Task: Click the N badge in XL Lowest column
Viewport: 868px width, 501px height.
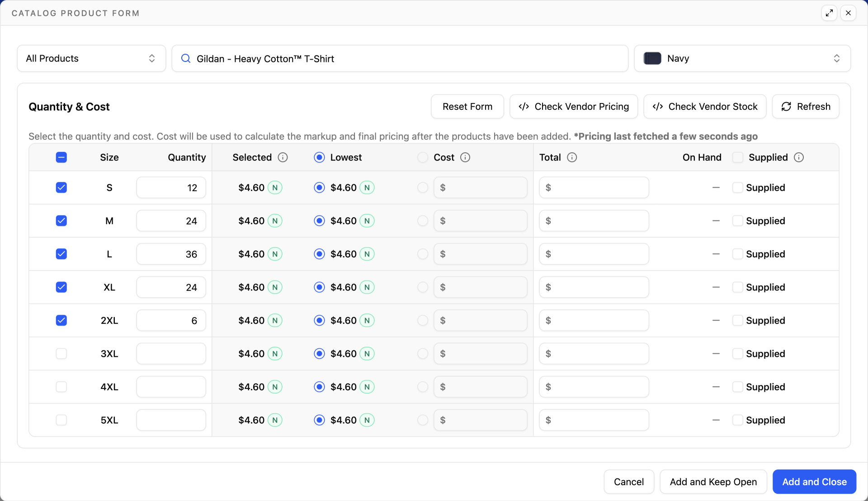Action: (x=367, y=287)
